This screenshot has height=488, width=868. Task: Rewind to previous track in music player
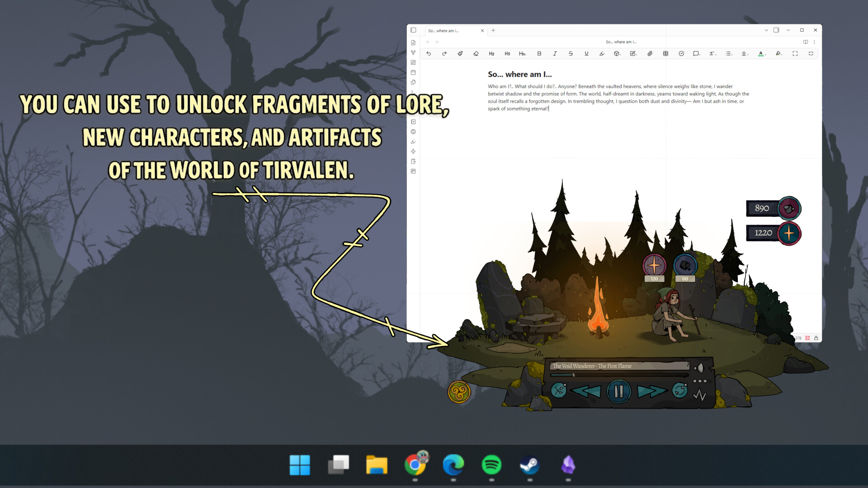pos(586,391)
